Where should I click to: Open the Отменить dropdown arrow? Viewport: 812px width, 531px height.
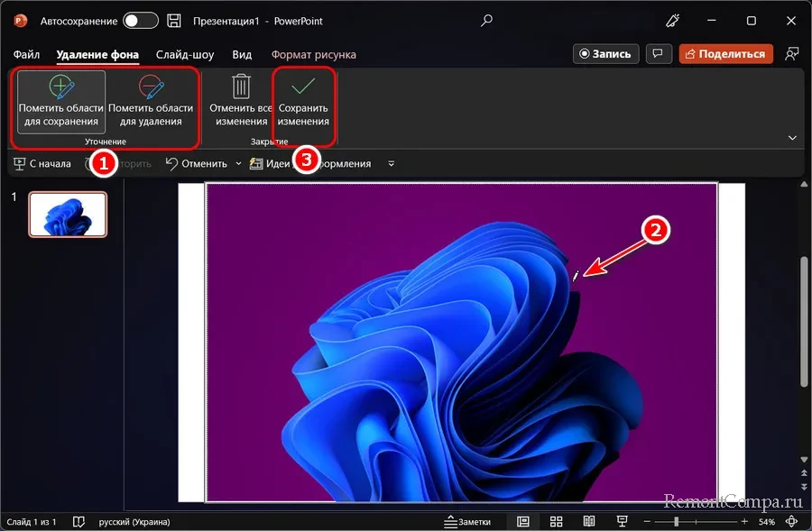(x=238, y=163)
